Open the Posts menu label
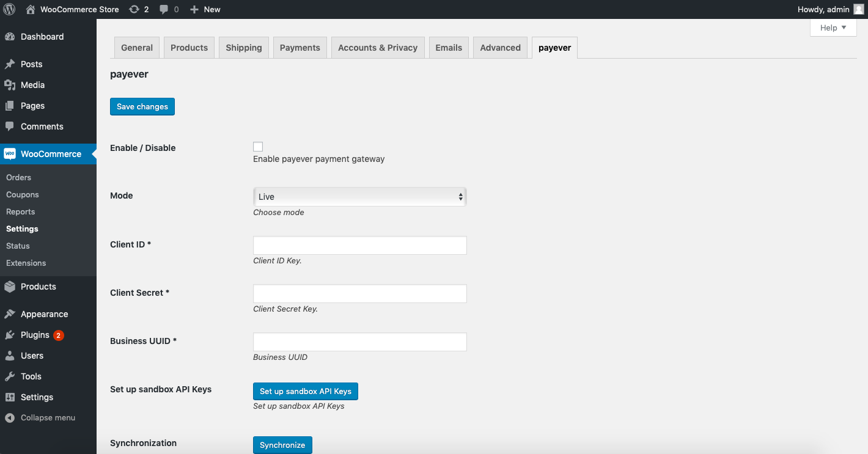The width and height of the screenshot is (868, 454). (32, 64)
